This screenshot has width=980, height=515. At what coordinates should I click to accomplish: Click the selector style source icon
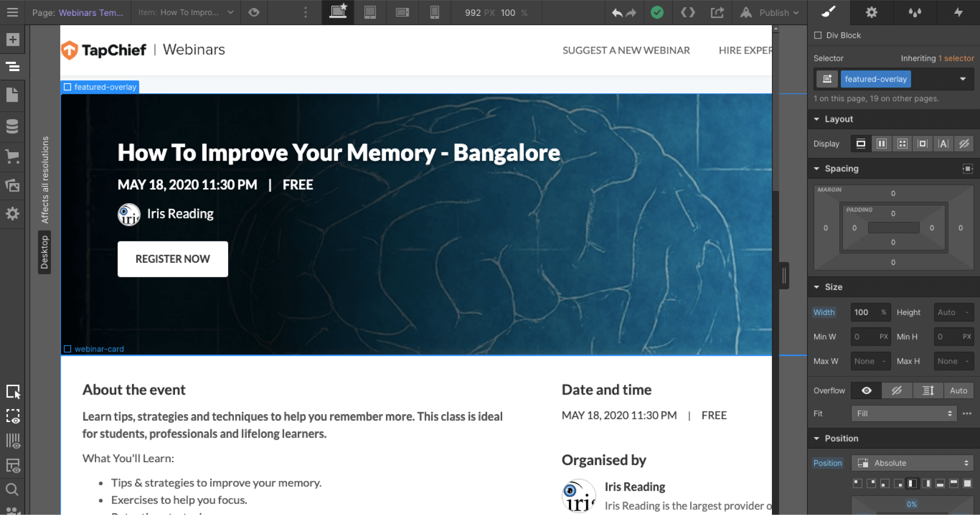(827, 79)
